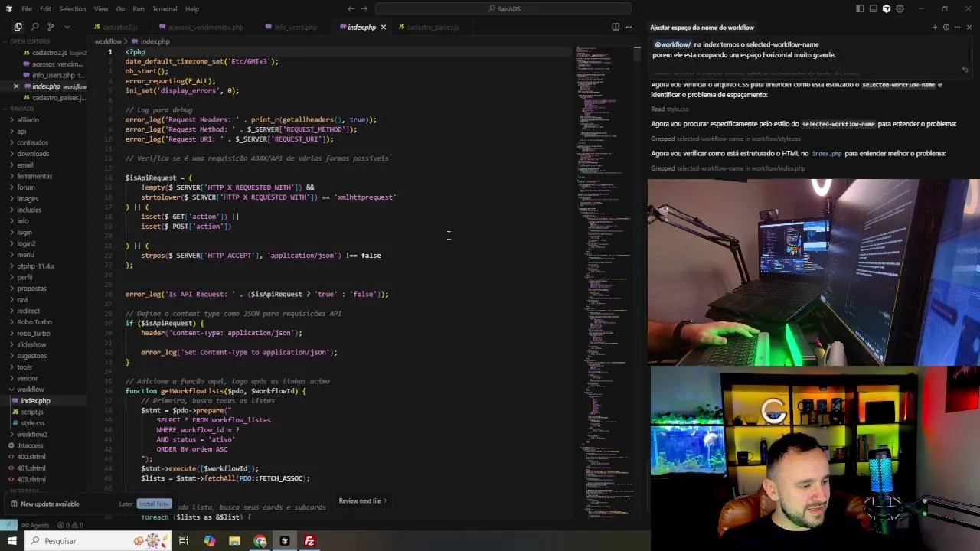
Task: Open the Search view icon
Action: [x=34, y=27]
